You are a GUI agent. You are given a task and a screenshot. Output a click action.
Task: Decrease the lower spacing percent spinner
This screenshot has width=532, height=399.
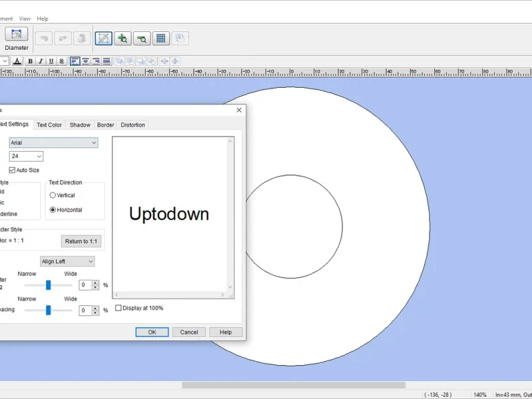click(x=95, y=313)
